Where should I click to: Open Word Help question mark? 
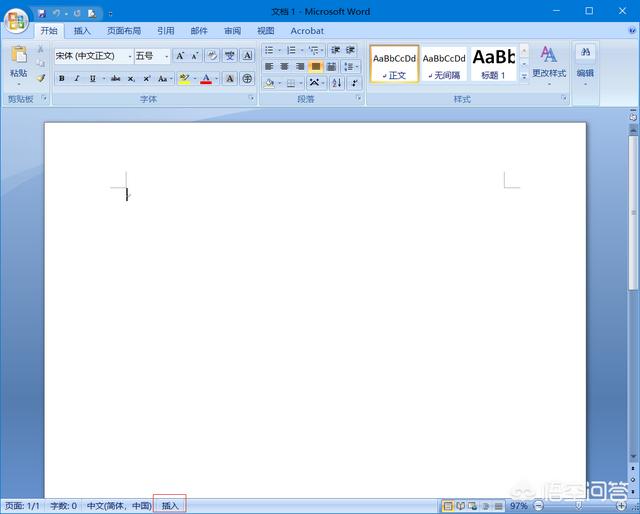point(633,31)
